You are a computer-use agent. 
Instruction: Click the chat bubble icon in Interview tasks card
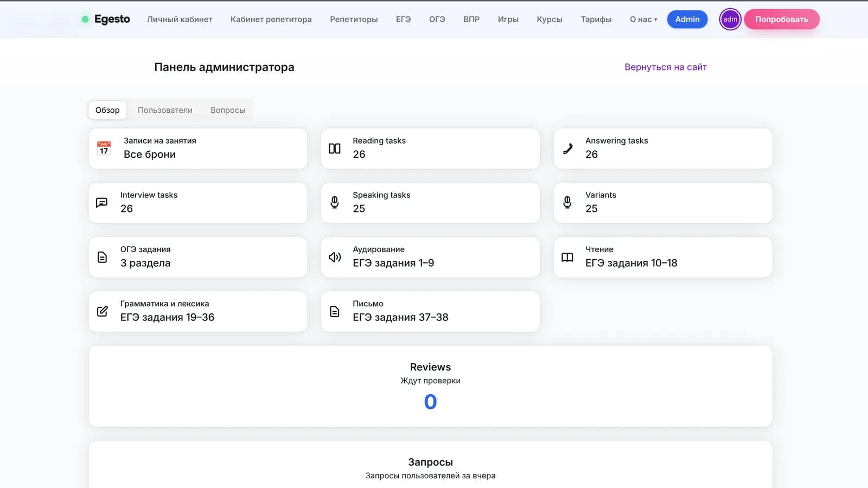point(101,203)
